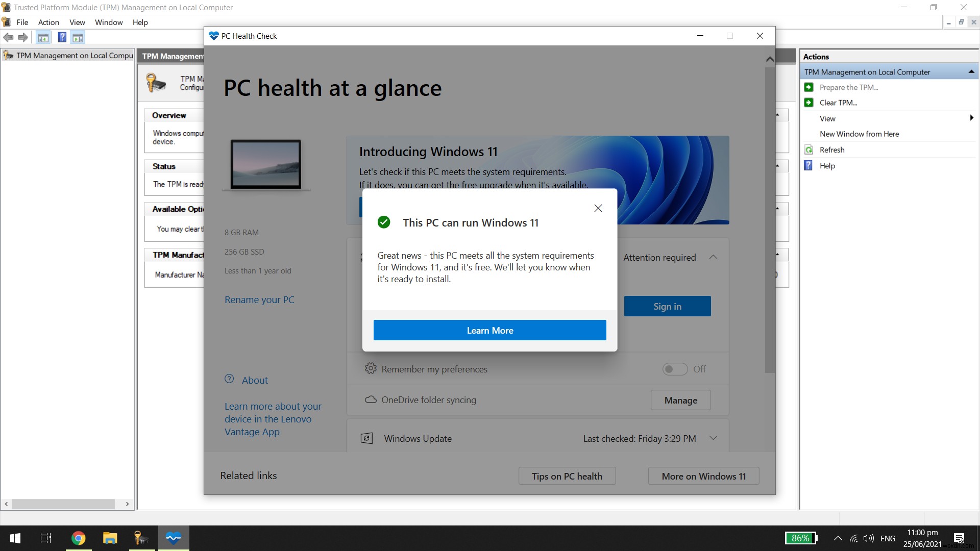Screen dimensions: 980x551
Task: Click Sign in to Windows account
Action: pyautogui.click(x=667, y=306)
